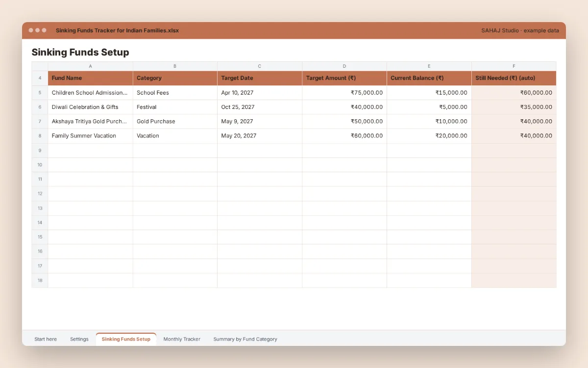Select the Children School Admission fund cell
588x368 pixels.
tap(90, 93)
